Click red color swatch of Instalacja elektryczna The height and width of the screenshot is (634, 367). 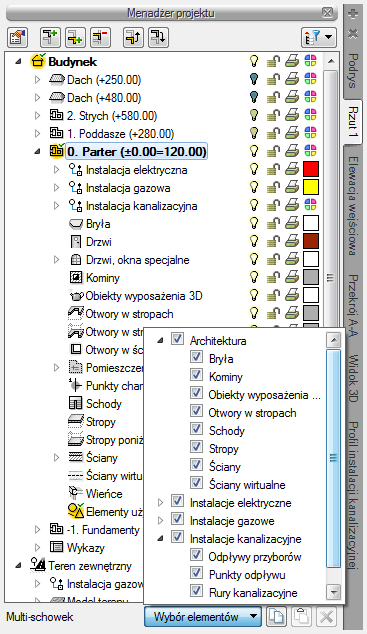[x=311, y=169]
